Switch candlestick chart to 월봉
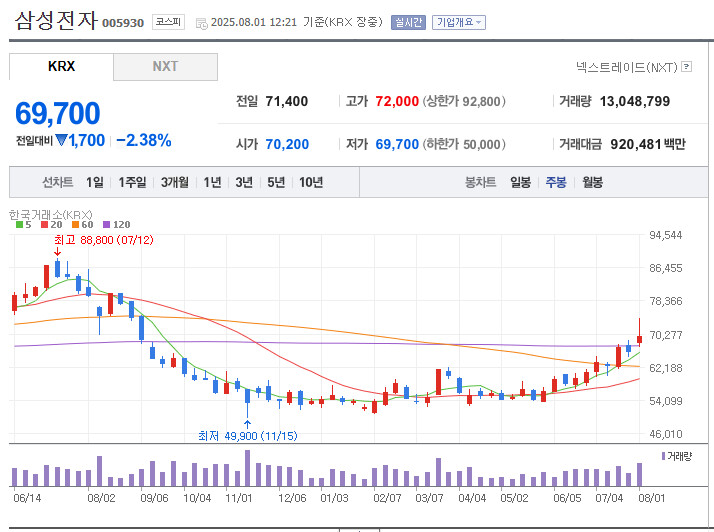The width and height of the screenshot is (714, 532). point(592,182)
